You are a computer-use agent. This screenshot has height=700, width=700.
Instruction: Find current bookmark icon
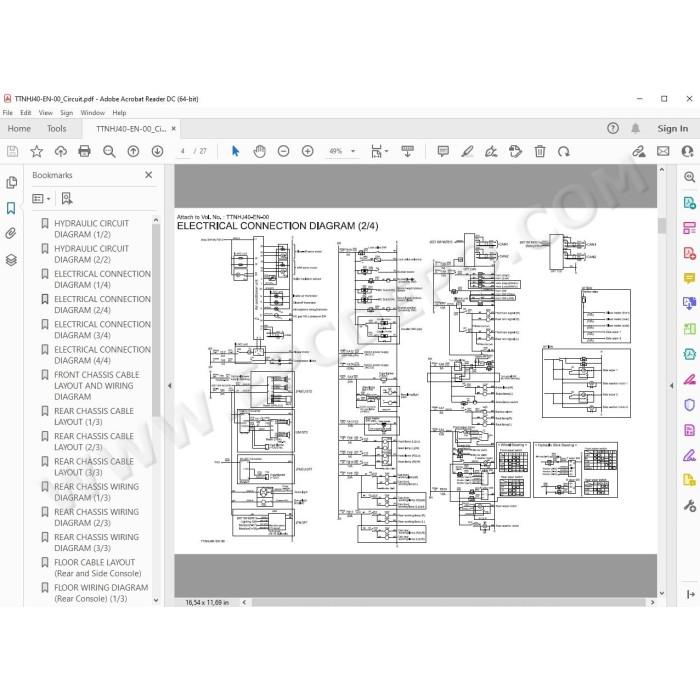[x=67, y=199]
